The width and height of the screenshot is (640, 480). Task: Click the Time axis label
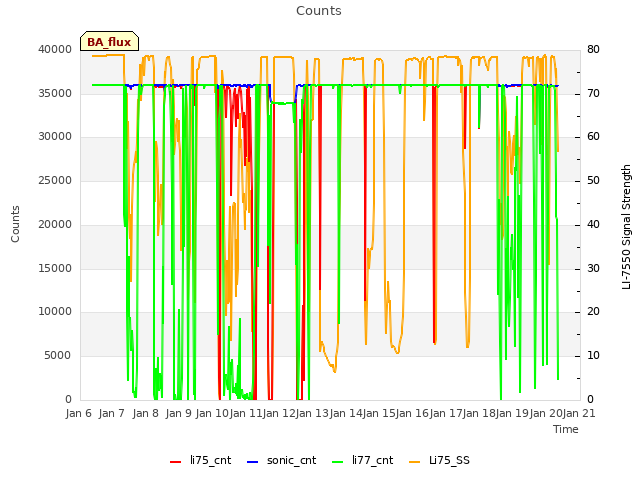pos(566,429)
